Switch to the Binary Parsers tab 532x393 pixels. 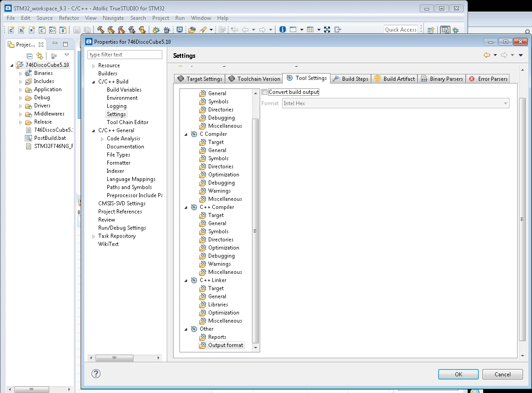[442, 79]
